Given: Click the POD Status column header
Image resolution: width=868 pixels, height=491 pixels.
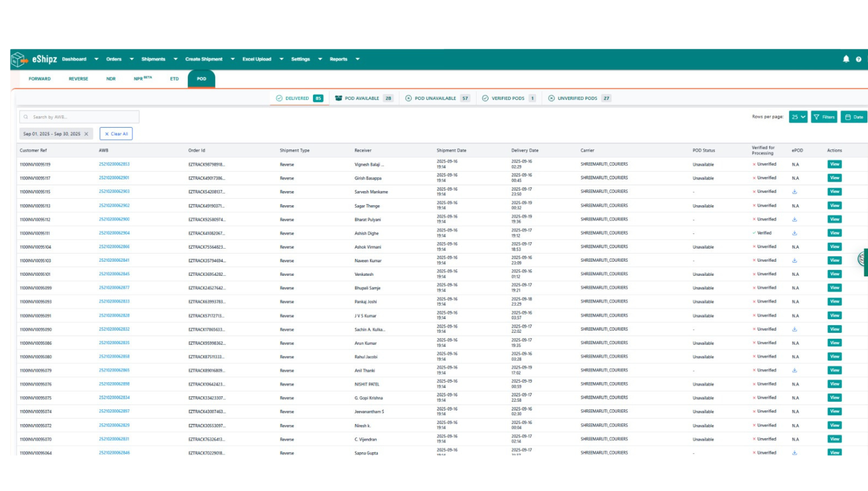Looking at the screenshot, I should (704, 151).
